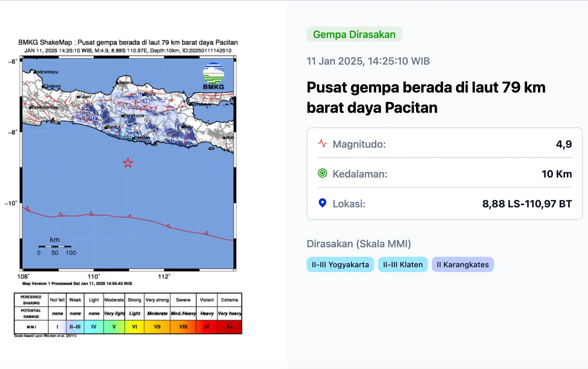The width and height of the screenshot is (588, 369).
Task: Click the BMKG ShakeMap title text
Action: (128, 42)
